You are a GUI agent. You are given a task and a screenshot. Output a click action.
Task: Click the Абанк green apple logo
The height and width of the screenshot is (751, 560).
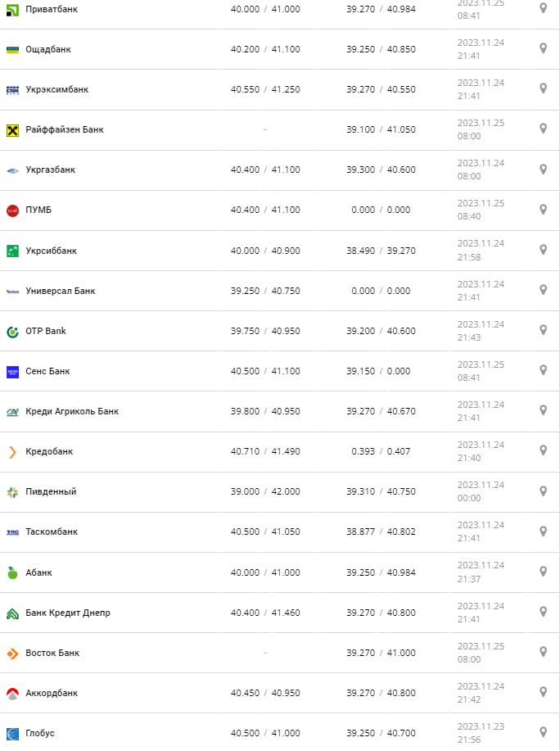point(12,572)
